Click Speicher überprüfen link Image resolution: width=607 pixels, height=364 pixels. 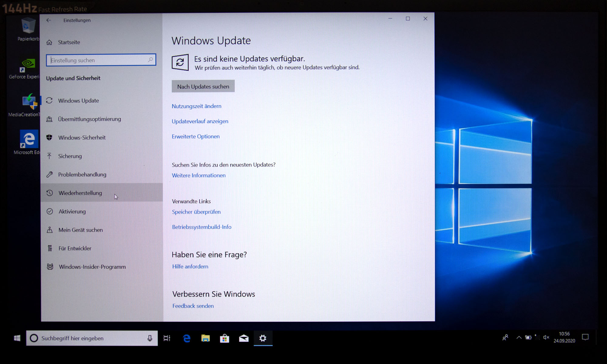coord(196,212)
